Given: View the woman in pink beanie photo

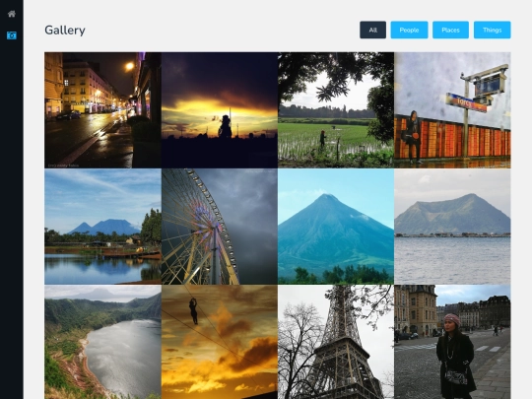Looking at the screenshot, I should (452, 342).
